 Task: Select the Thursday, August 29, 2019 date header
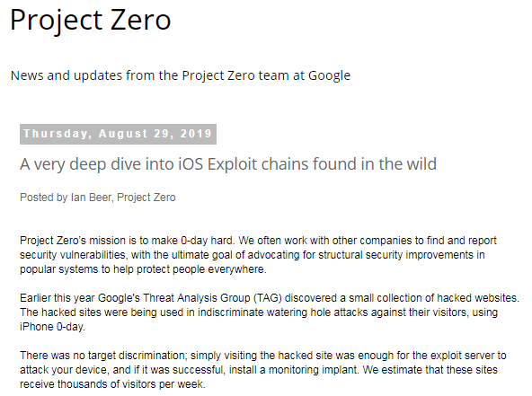(118, 134)
